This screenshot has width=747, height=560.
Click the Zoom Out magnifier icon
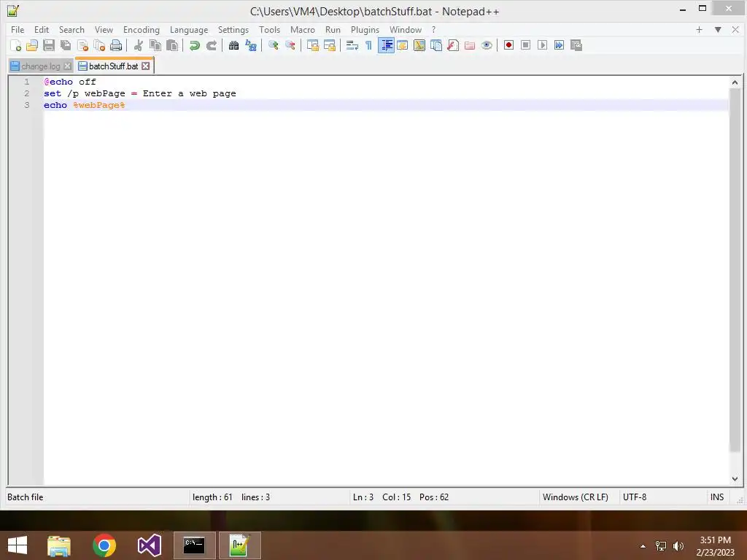click(290, 45)
